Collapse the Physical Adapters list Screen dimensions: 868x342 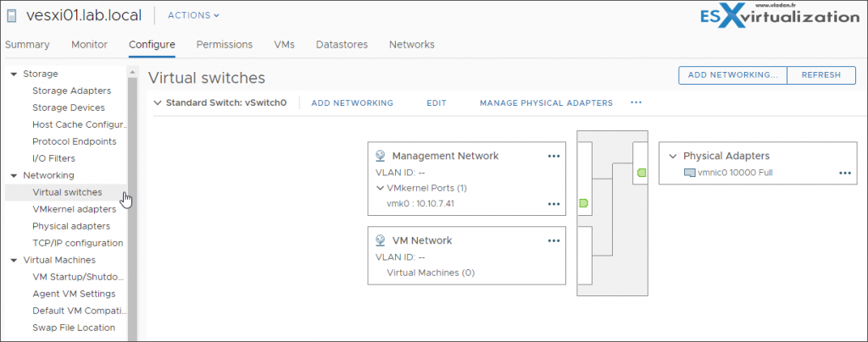pos(673,156)
